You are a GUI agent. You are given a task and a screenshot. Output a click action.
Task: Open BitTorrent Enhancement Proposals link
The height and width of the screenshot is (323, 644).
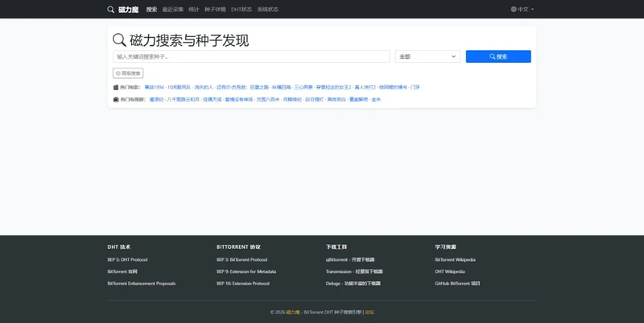(x=142, y=284)
